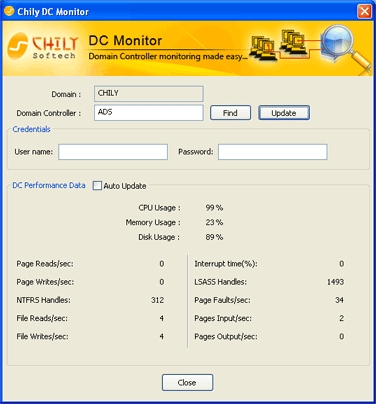Screen dimensions: 376x404
Task: Click the NTFRS Handles value 312
Action: pos(157,300)
